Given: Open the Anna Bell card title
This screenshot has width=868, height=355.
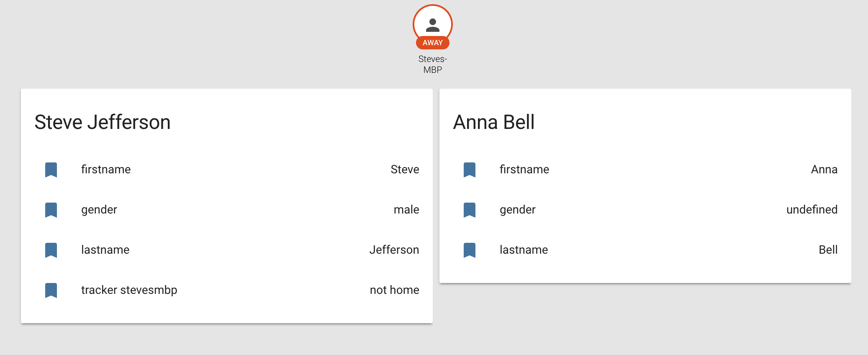Looking at the screenshot, I should click(494, 122).
